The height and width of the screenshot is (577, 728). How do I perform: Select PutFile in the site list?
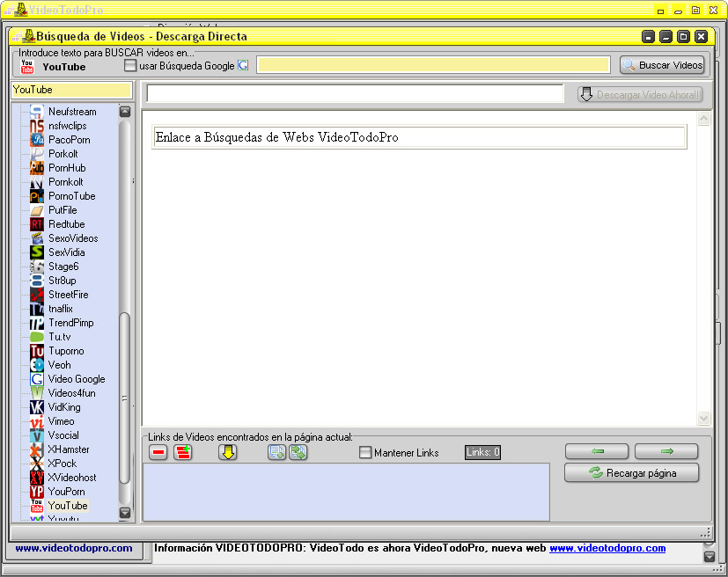pyautogui.click(x=63, y=210)
